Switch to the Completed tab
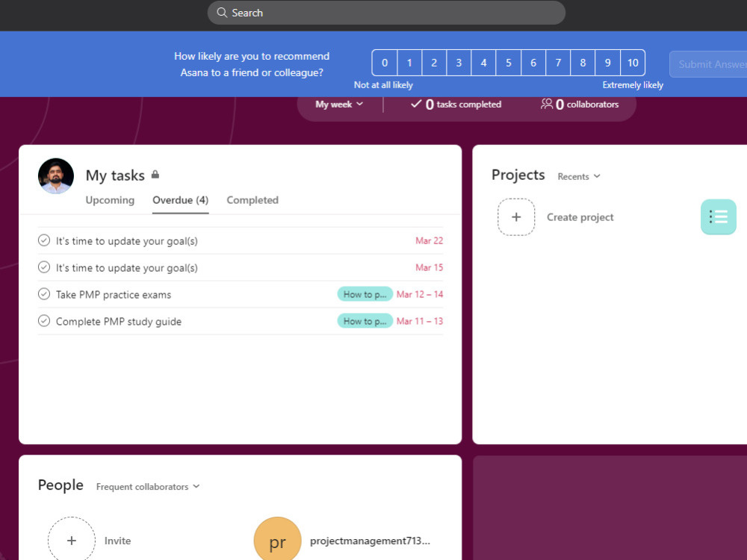Viewport: 747px width, 560px height. (252, 200)
